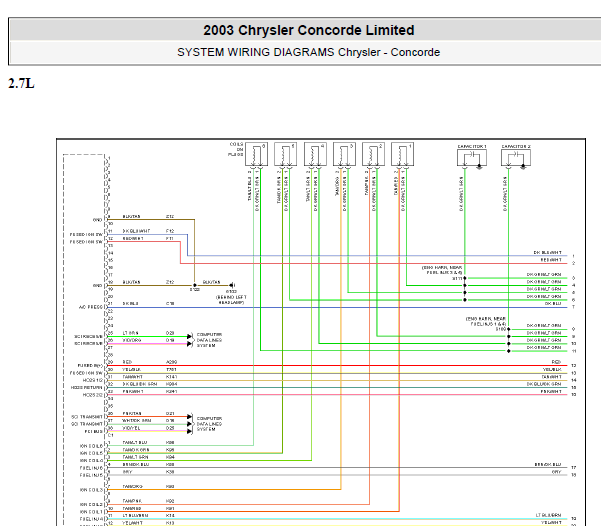
Task: Click the coil-on-plug symbol numbered 3
Action: coord(344,154)
